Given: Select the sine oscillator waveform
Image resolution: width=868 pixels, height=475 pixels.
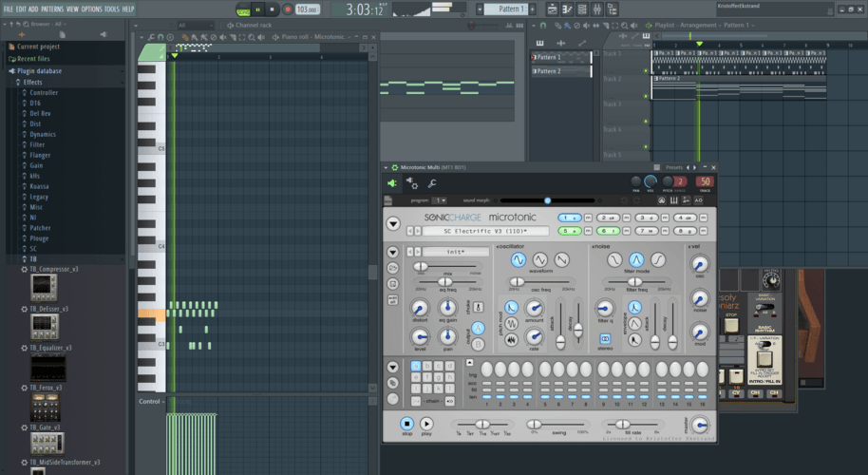Looking at the screenshot, I should pos(518,259).
